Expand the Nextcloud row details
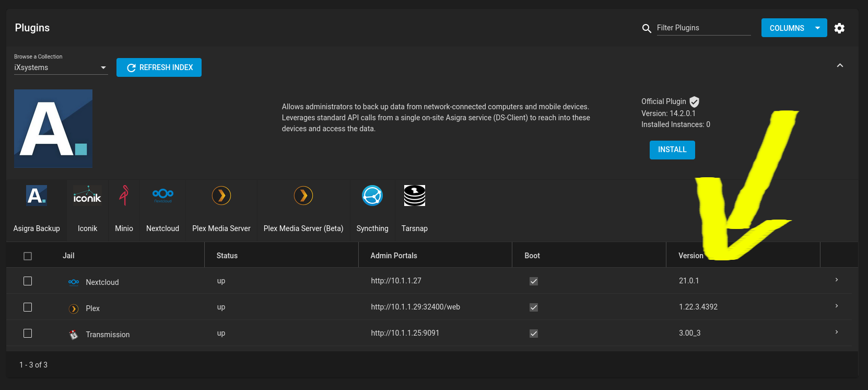Image resolution: width=868 pixels, height=390 pixels. 837,280
